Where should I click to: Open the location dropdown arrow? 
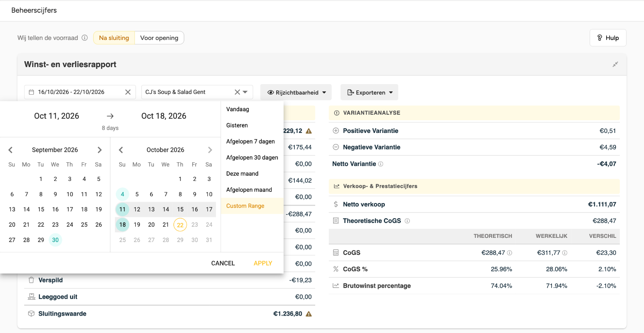click(245, 92)
